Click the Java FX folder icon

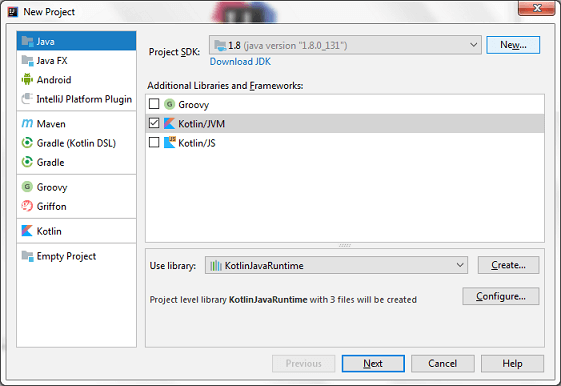pos(27,60)
